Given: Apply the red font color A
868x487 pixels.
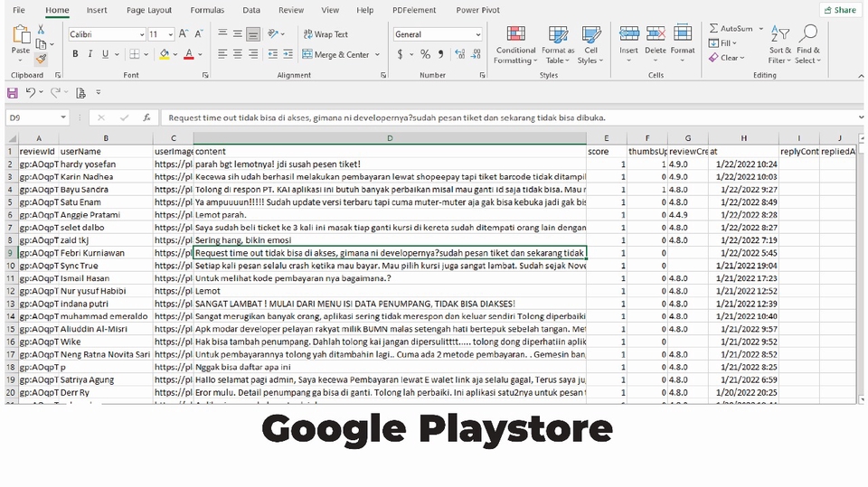Looking at the screenshot, I should click(189, 54).
